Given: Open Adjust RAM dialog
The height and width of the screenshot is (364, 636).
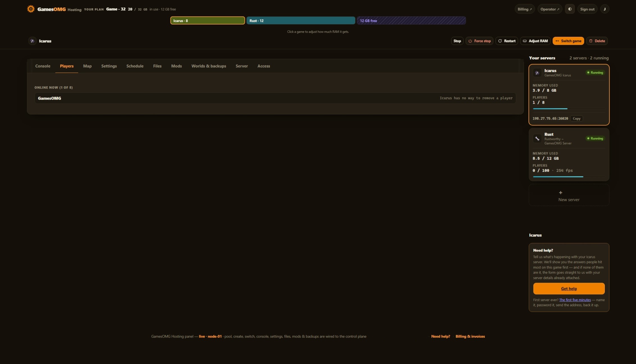Looking at the screenshot, I should [535, 41].
